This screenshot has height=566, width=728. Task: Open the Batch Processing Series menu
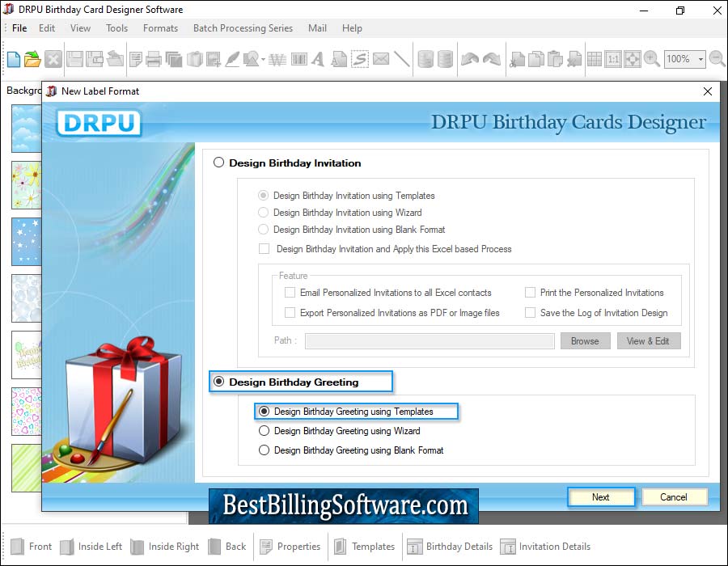[x=243, y=28]
